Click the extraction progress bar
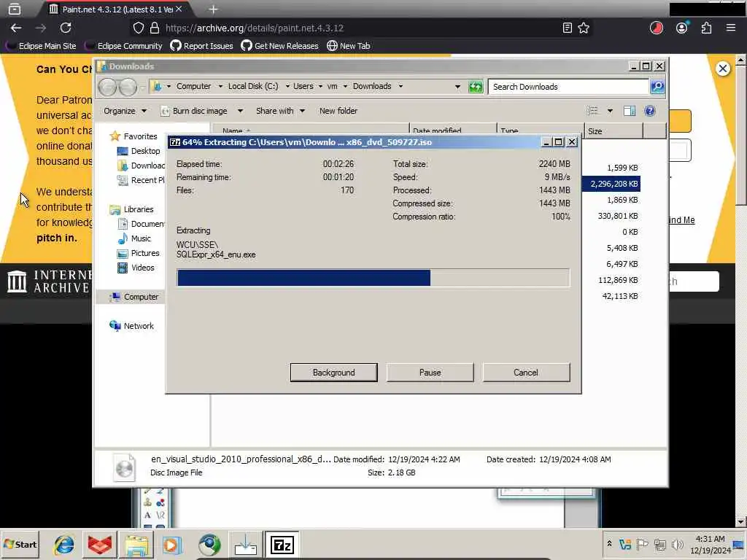Viewport: 747px width, 560px height. (373, 278)
